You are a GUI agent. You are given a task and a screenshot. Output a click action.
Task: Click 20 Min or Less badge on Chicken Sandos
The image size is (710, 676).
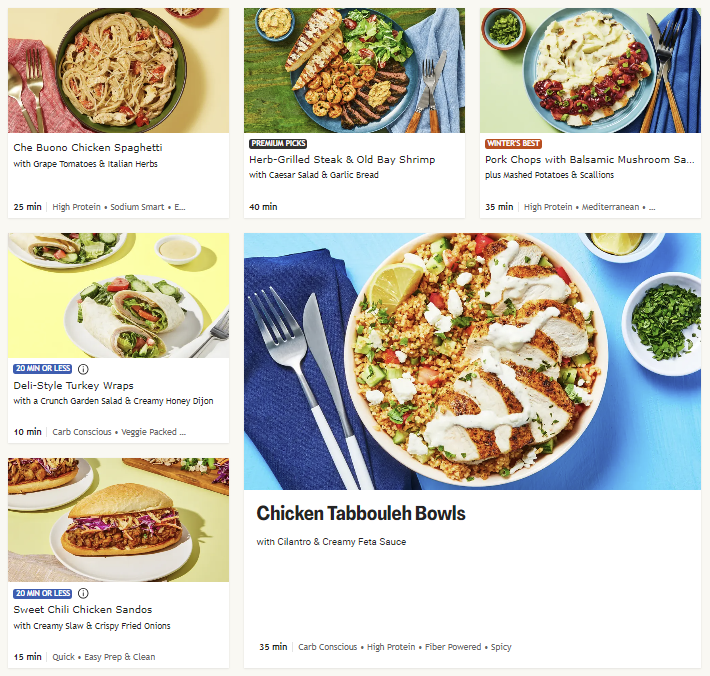click(42, 593)
